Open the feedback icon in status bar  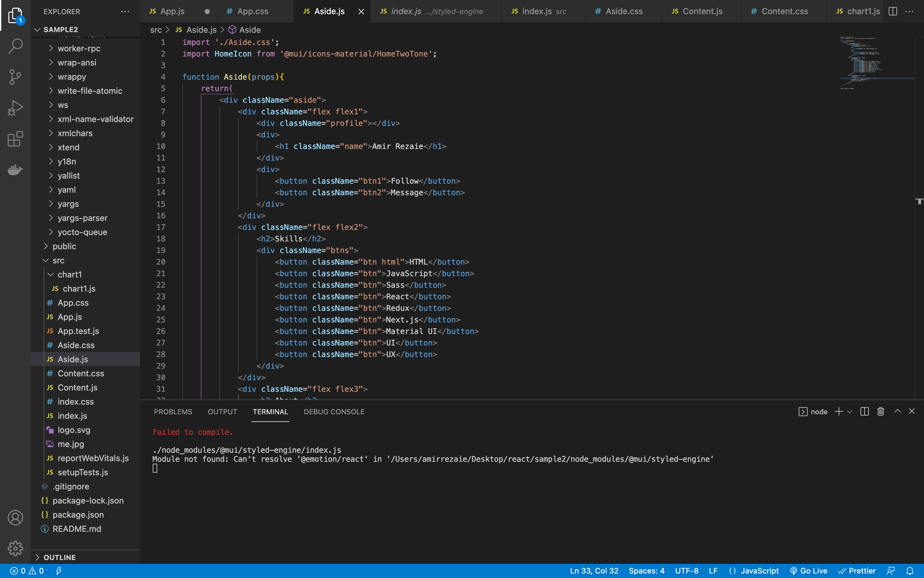click(x=891, y=571)
